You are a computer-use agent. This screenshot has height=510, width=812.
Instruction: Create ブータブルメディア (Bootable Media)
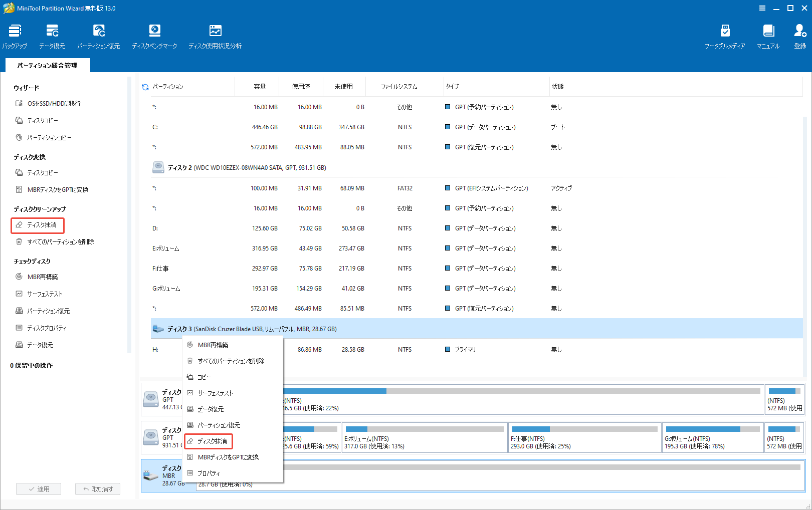pos(725,35)
